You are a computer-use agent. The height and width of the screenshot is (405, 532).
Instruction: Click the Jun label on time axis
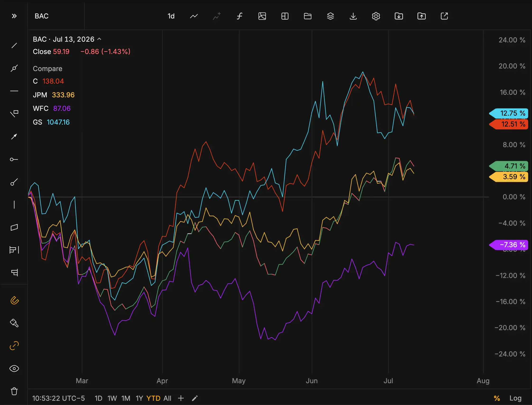(x=312, y=381)
